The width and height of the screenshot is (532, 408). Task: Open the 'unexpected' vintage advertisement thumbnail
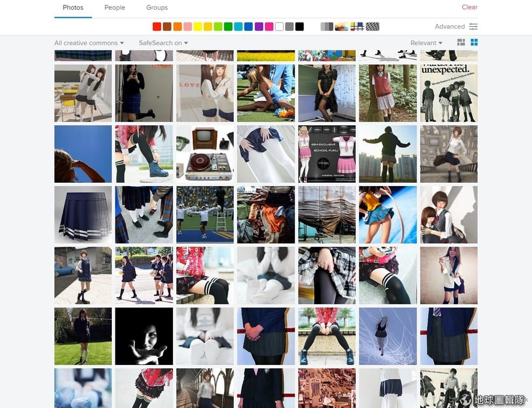click(449, 94)
